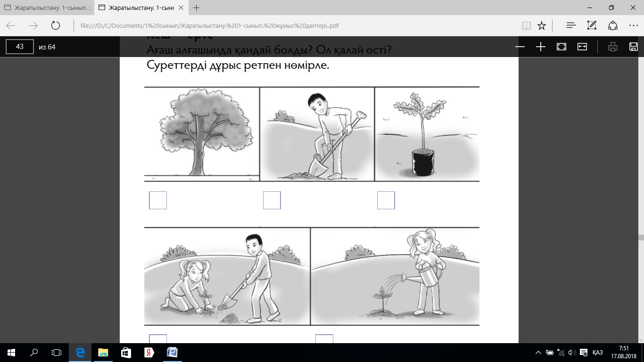
Task: Fit the PDF to window width
Action: [582, 47]
